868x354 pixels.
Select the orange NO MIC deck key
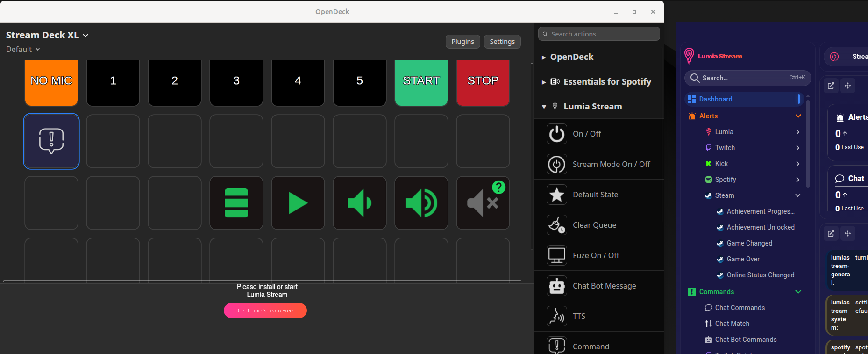point(51,83)
